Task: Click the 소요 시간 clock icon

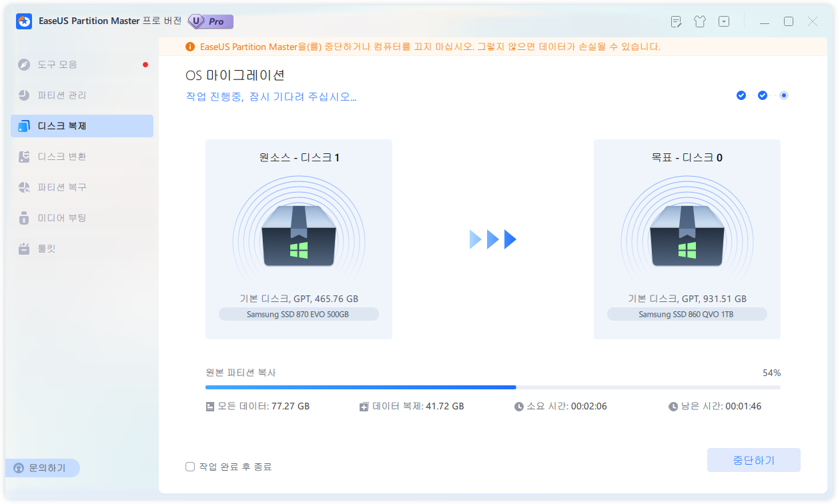Action: coord(519,407)
